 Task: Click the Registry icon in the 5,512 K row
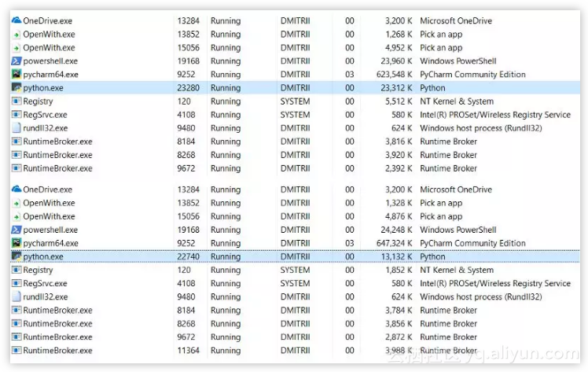17,101
